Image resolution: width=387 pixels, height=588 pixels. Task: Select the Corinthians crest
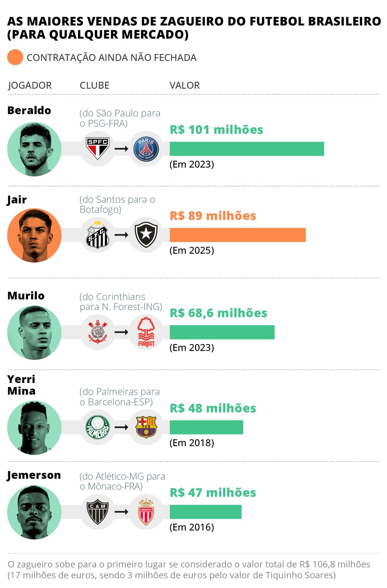[x=98, y=332]
